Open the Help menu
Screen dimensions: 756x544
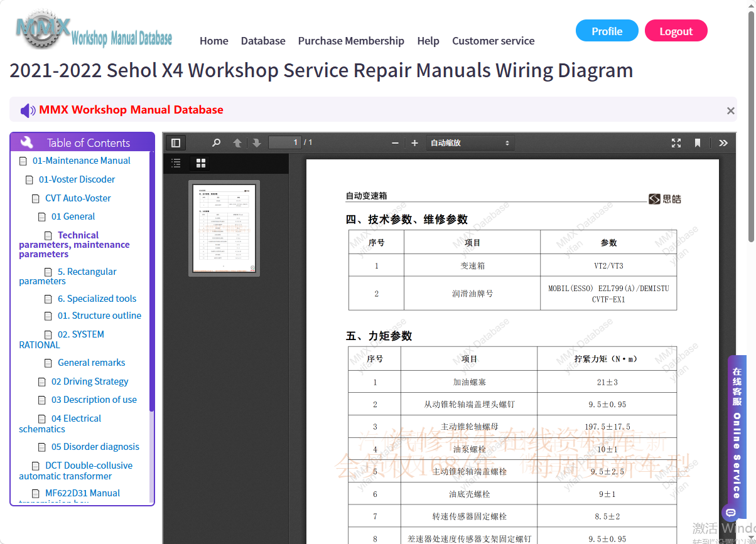pos(428,41)
